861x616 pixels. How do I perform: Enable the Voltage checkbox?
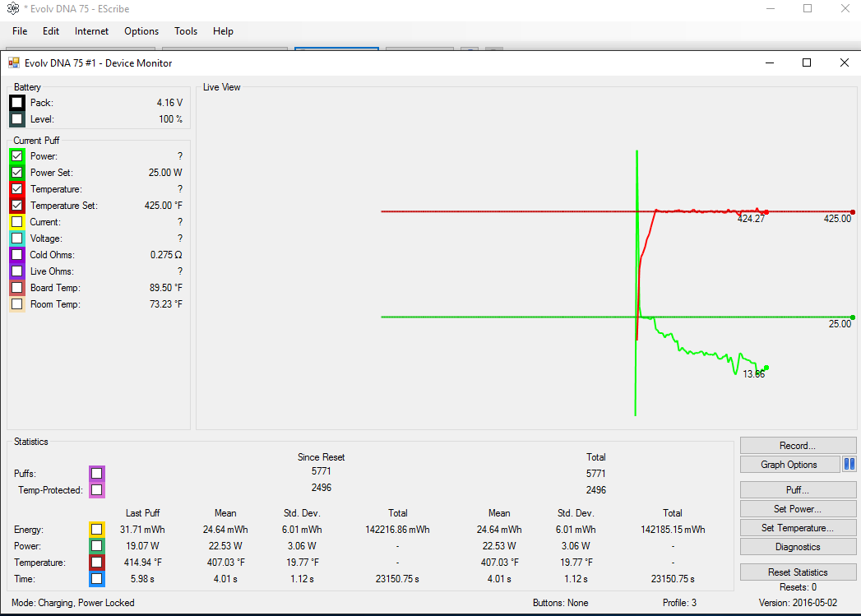click(x=17, y=239)
